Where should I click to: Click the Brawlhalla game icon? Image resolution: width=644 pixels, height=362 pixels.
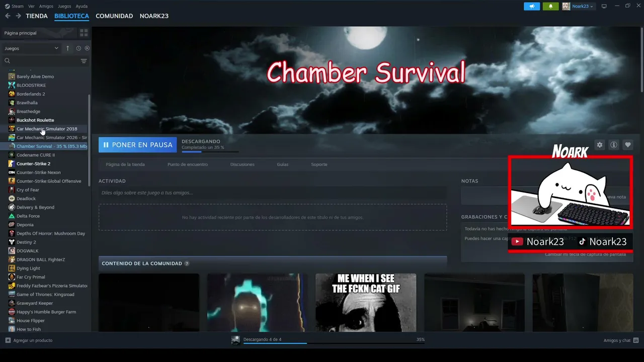pyautogui.click(x=12, y=103)
